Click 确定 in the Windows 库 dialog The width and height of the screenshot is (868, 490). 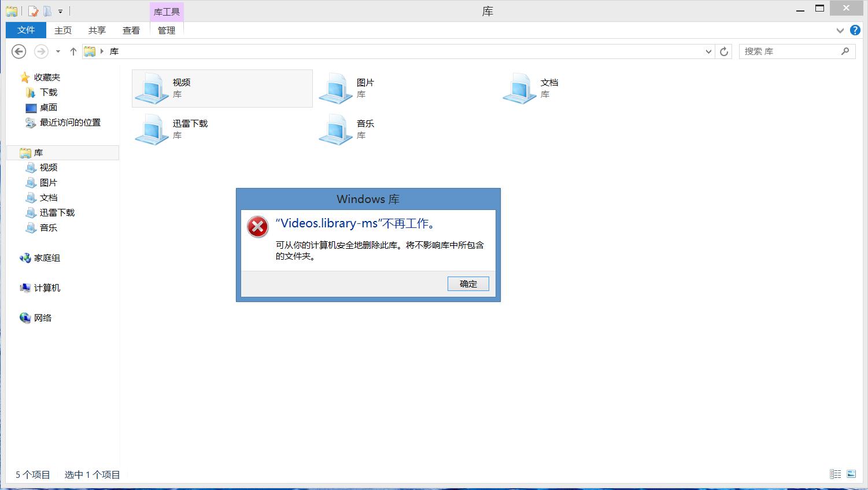pyautogui.click(x=468, y=283)
